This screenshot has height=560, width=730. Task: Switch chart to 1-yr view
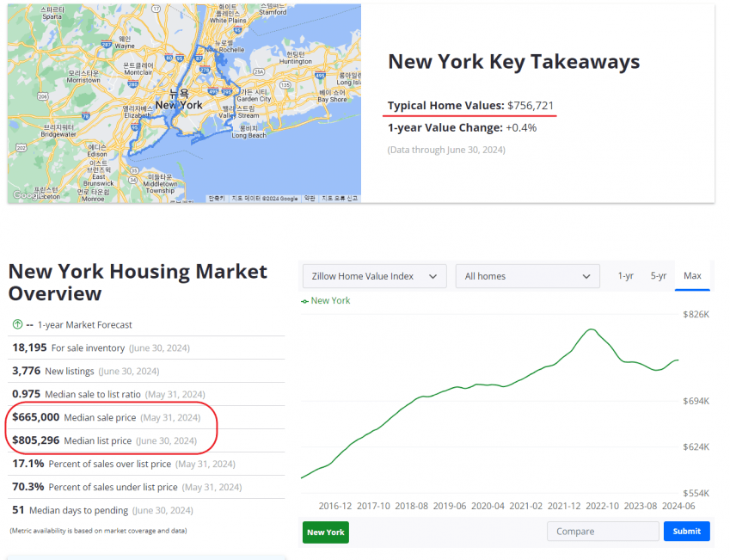[x=626, y=276]
